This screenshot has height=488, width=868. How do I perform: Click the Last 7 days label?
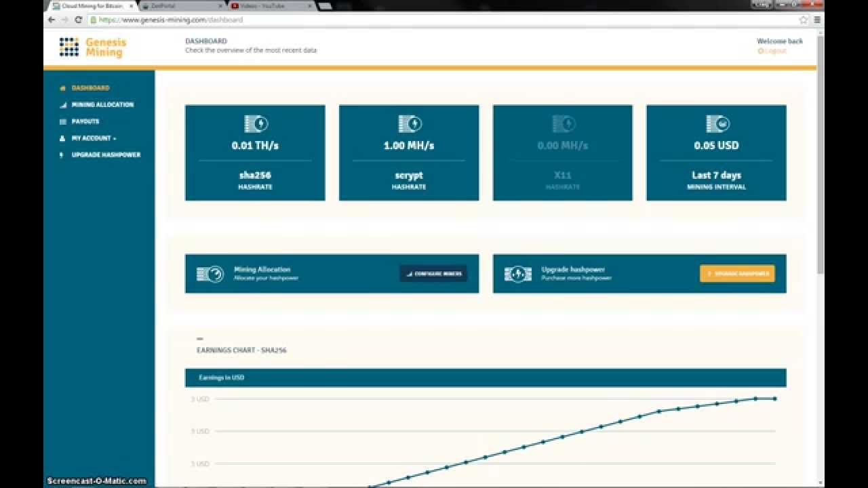point(716,175)
